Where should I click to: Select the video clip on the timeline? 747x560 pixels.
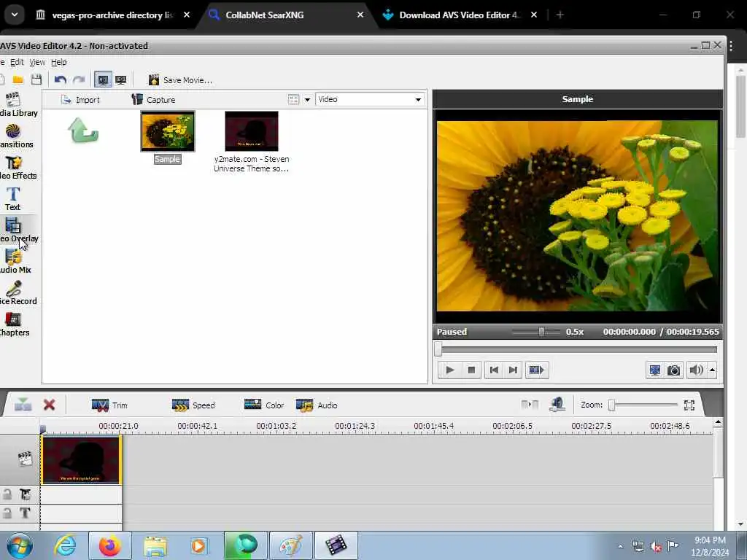click(81, 461)
